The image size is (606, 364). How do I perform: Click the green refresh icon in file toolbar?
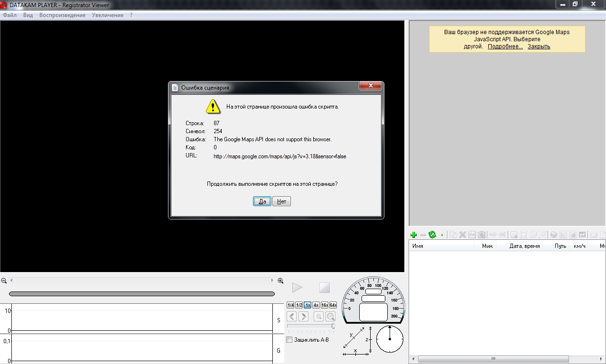[432, 235]
